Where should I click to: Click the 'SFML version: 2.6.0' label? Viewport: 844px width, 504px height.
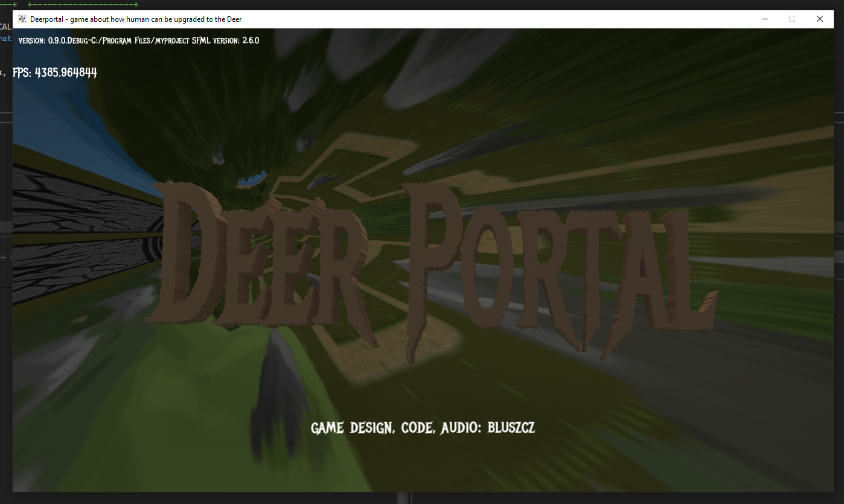(x=223, y=40)
